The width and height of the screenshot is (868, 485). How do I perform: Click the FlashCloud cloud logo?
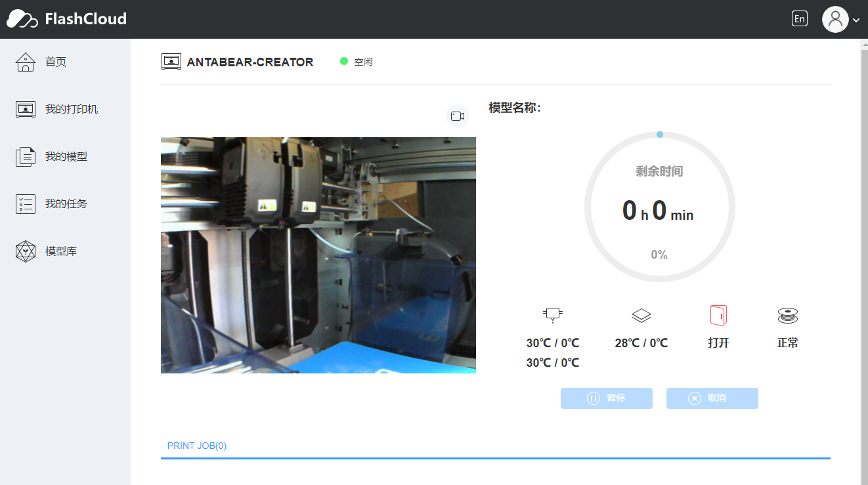click(x=22, y=19)
